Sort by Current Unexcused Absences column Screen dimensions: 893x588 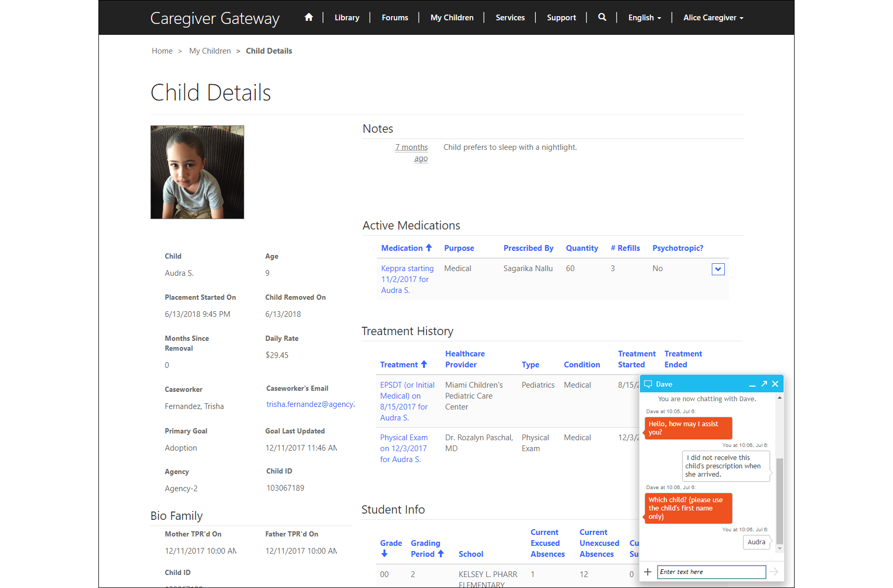point(599,543)
